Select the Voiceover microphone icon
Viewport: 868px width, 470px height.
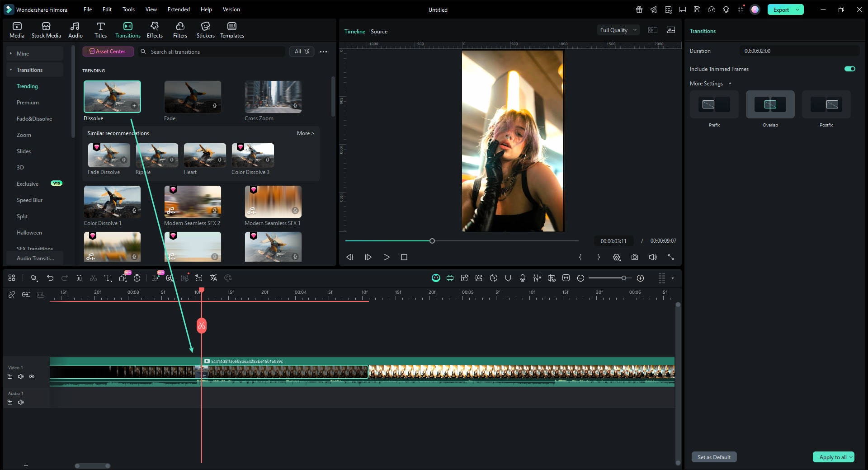pos(523,278)
